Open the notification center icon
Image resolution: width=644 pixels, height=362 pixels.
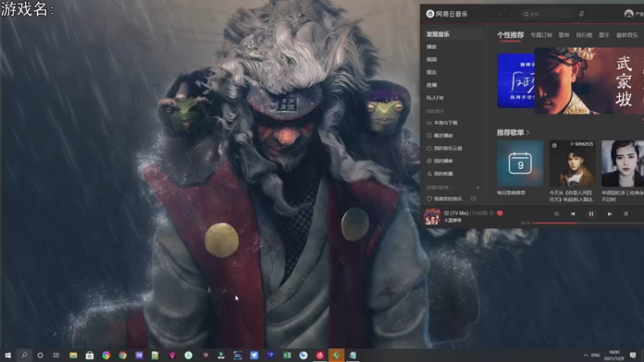click(633, 355)
